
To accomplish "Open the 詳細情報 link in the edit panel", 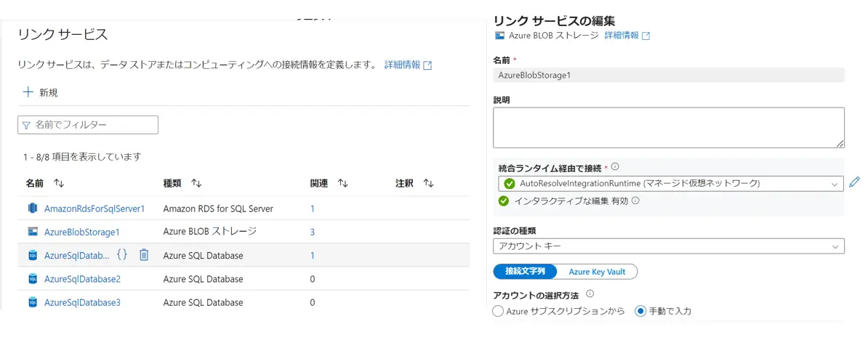I will (x=621, y=35).
